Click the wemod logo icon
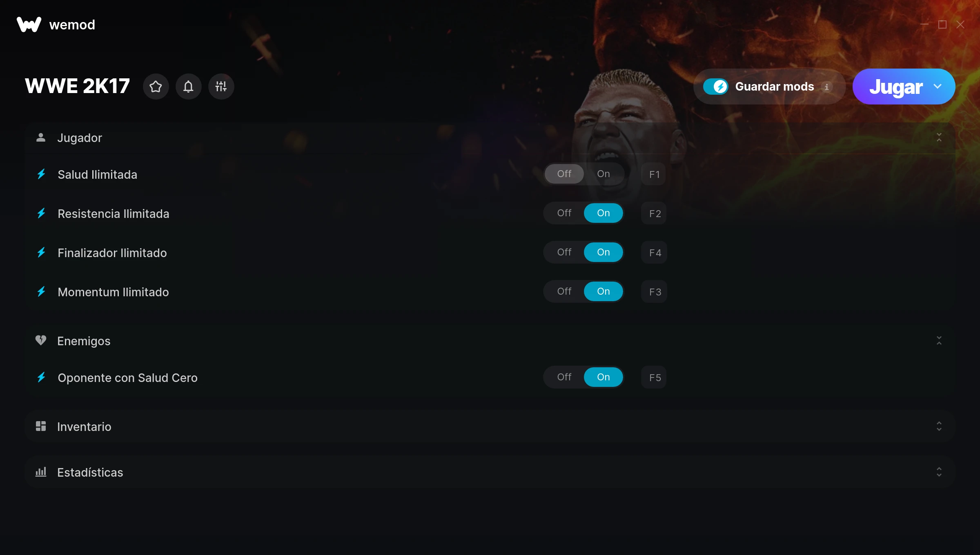Viewport: 980px width, 555px height. (29, 24)
